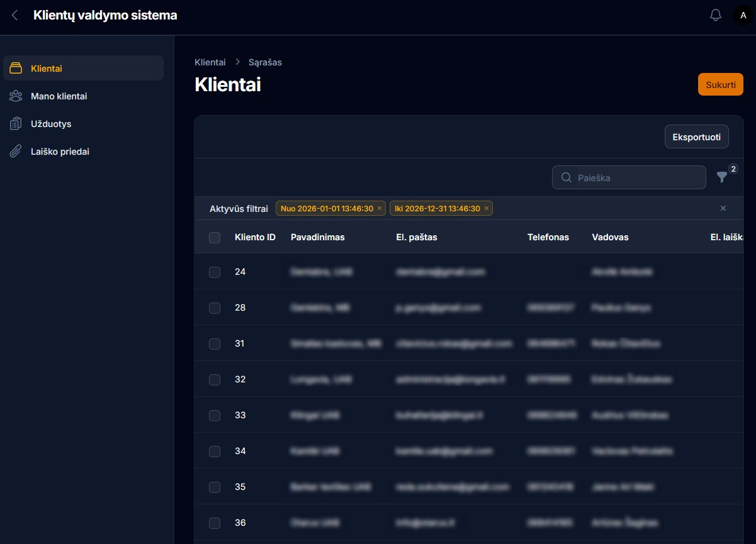Toggle the select-all header checkbox
Screen dimensions: 756x544
pos(215,238)
